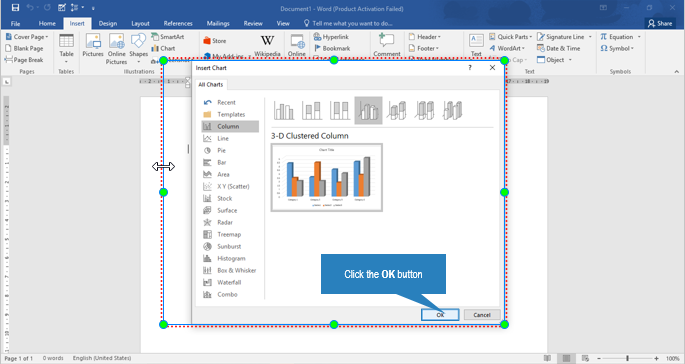The image size is (685, 364).
Task: Select the Templates chart category
Action: (230, 114)
